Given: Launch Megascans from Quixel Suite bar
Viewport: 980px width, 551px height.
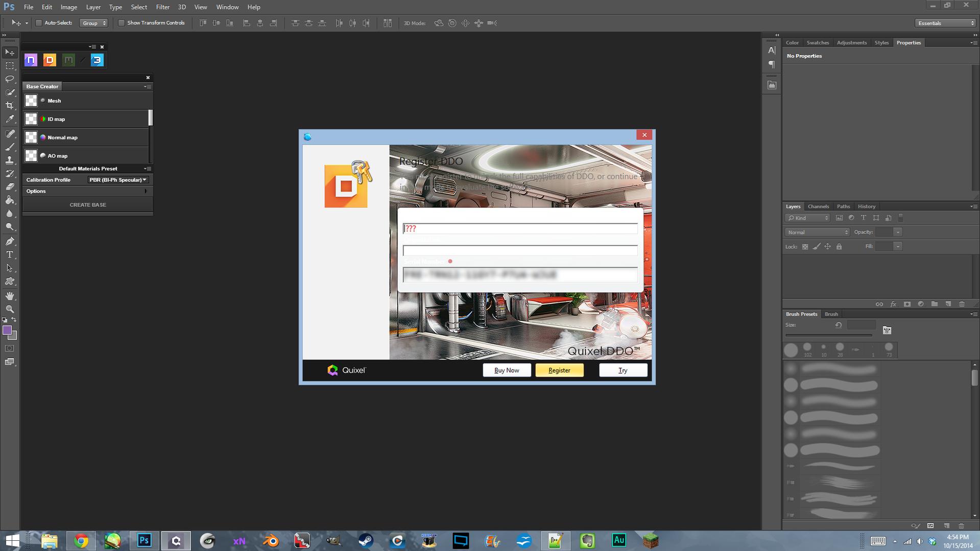Looking at the screenshot, I should point(68,60).
